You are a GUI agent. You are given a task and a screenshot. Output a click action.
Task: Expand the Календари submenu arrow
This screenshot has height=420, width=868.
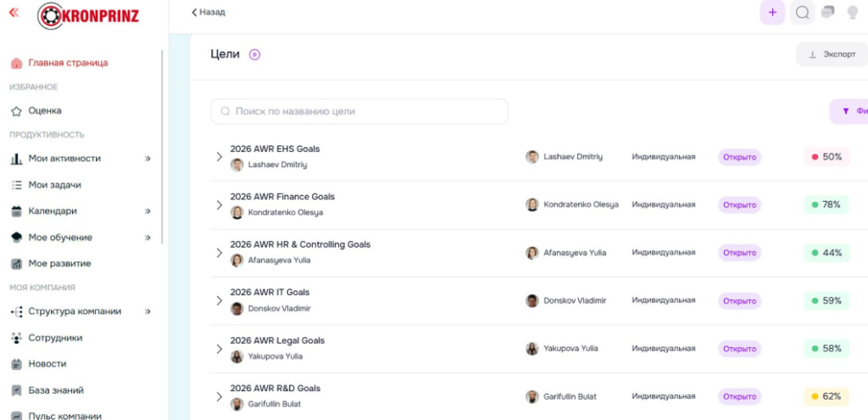pos(147,211)
